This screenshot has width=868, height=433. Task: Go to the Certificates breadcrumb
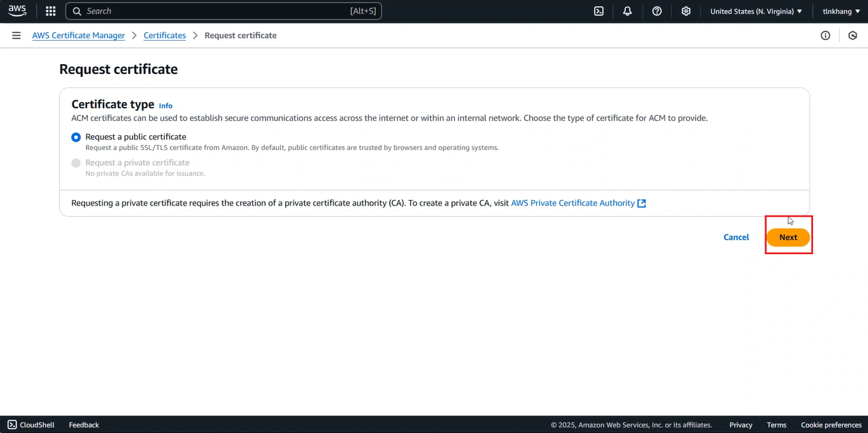pyautogui.click(x=165, y=35)
